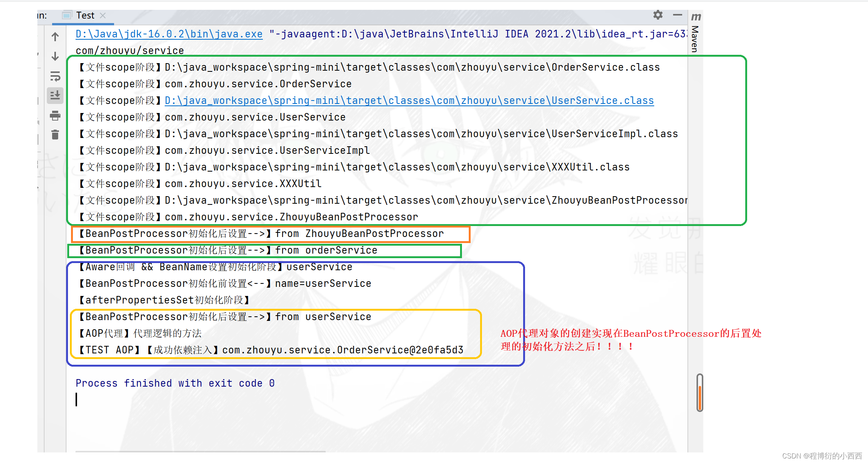Click the com/zhouyu/service output line

click(130, 51)
